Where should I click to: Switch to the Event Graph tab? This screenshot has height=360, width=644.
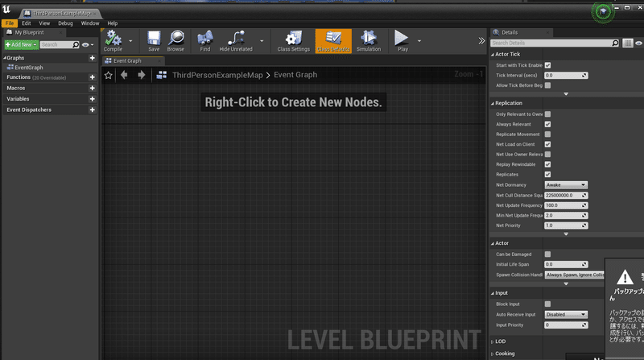click(133, 61)
